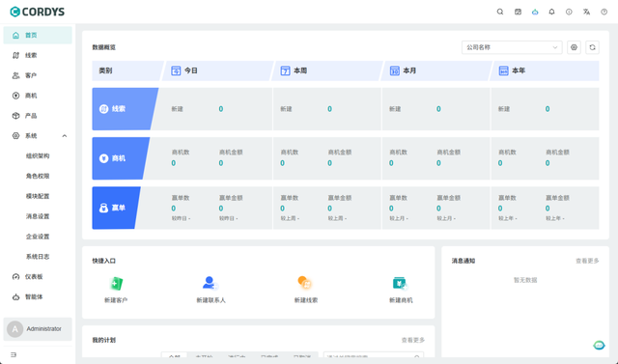Click the 快捷入口 heading

point(104,261)
